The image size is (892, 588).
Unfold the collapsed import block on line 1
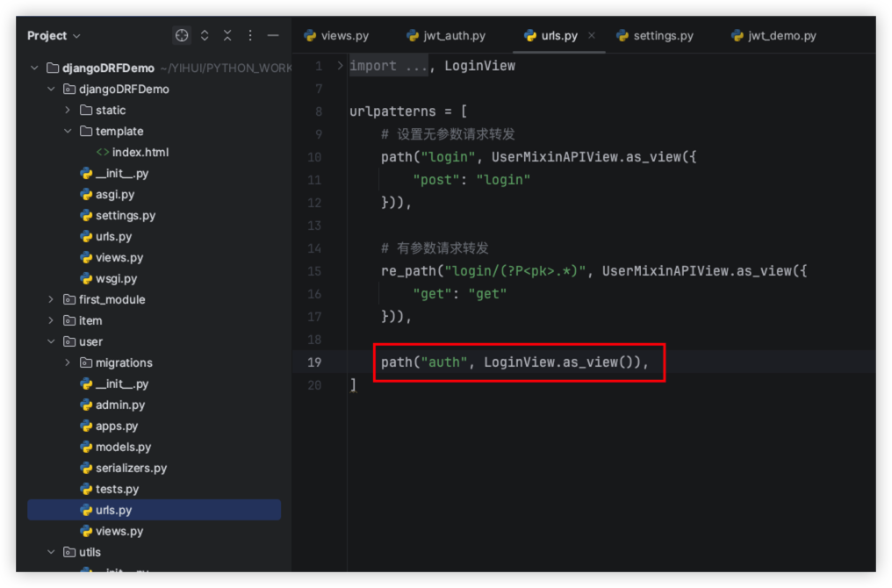click(x=341, y=66)
